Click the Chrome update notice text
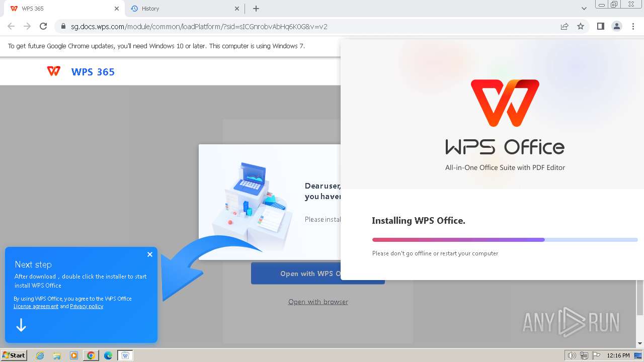Screen dimensions: 644x362 [156, 46]
